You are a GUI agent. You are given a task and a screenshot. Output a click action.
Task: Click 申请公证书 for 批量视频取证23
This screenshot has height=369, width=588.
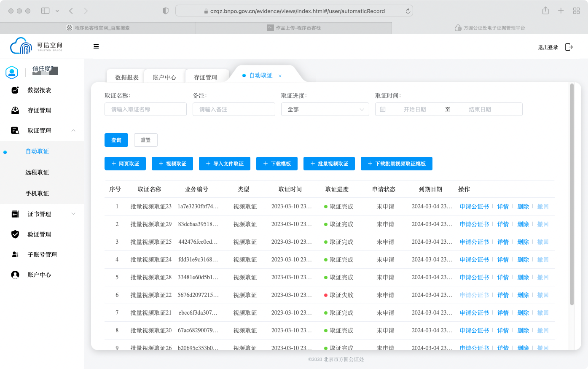[x=474, y=207]
